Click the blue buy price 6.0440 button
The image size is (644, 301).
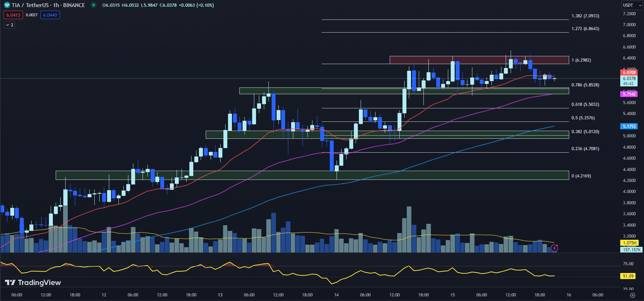(x=50, y=15)
